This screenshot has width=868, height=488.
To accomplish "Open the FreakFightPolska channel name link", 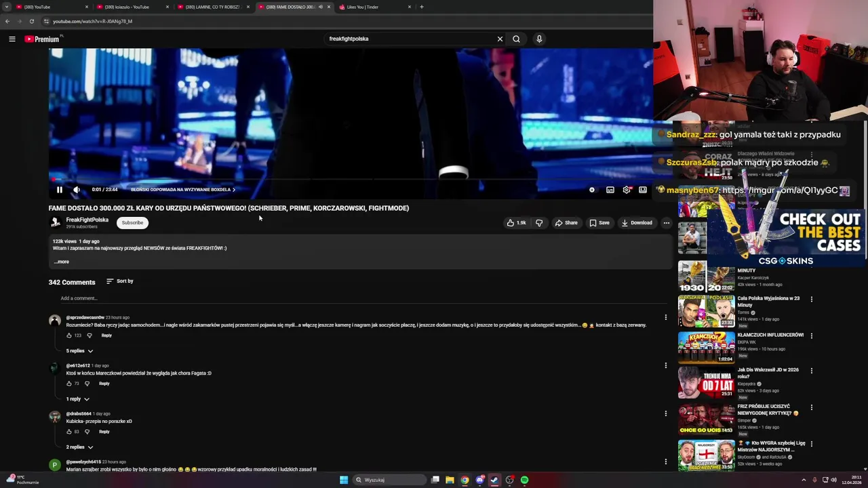I will [87, 220].
